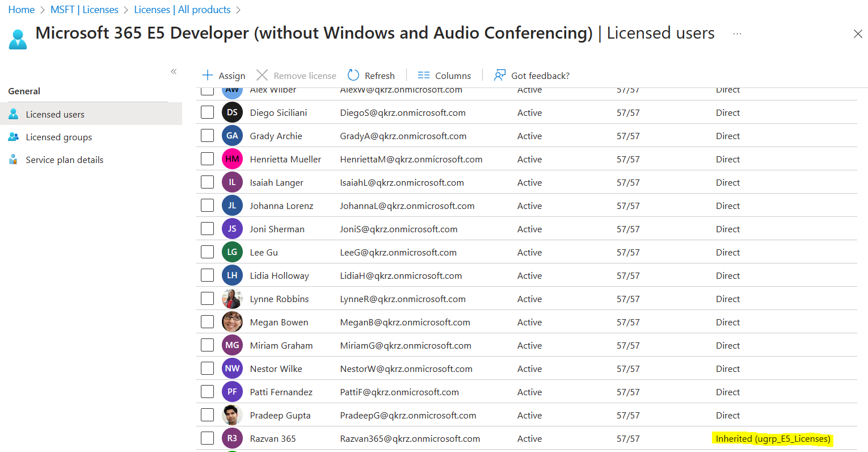The height and width of the screenshot is (452, 868).
Task: Click email PradeepG@qkrz.onmicrosoft.com
Action: 408,415
